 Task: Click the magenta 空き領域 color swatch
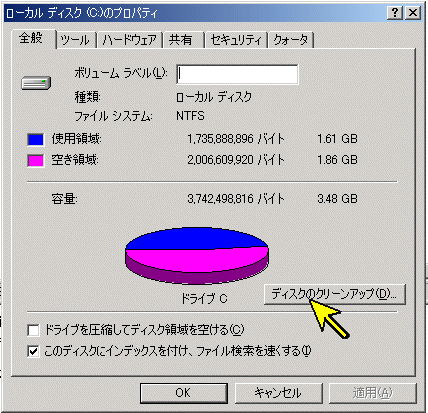tap(35, 161)
